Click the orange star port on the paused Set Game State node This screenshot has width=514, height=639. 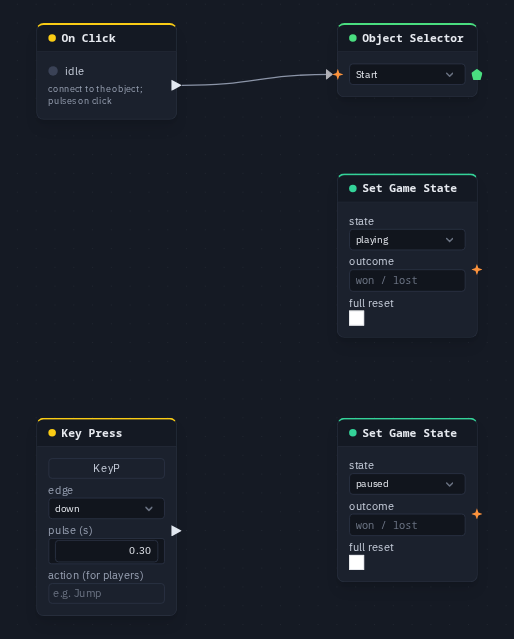pos(477,514)
